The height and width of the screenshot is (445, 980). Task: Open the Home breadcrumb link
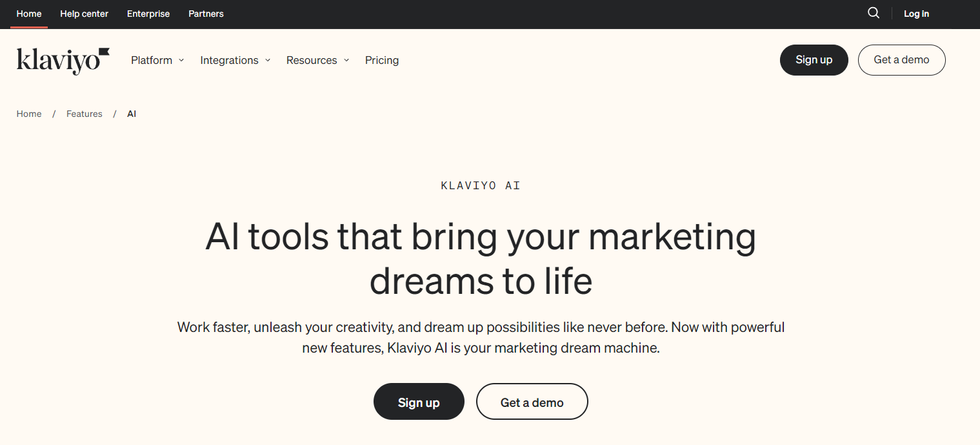pos(28,113)
